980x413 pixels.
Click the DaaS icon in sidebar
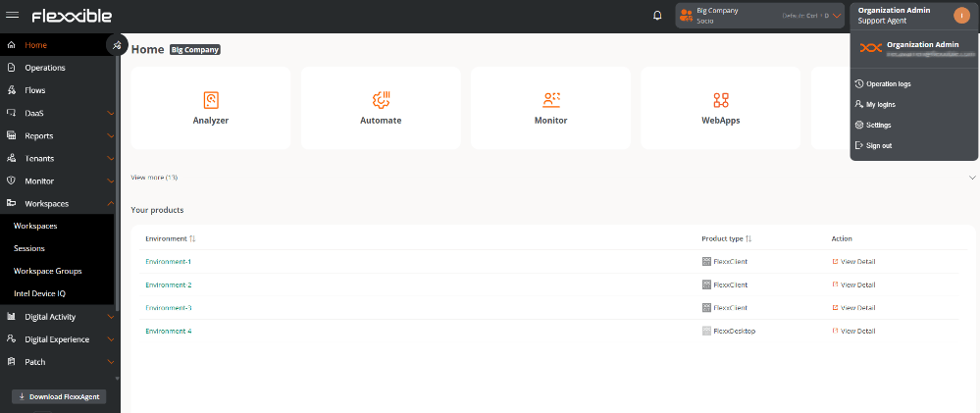point(11,113)
